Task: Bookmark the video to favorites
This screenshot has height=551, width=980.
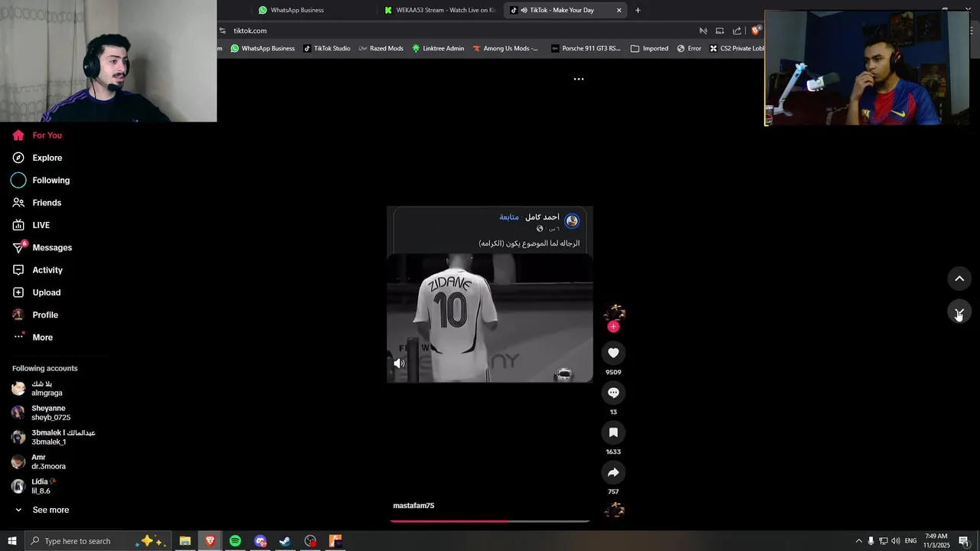Action: pos(613,432)
